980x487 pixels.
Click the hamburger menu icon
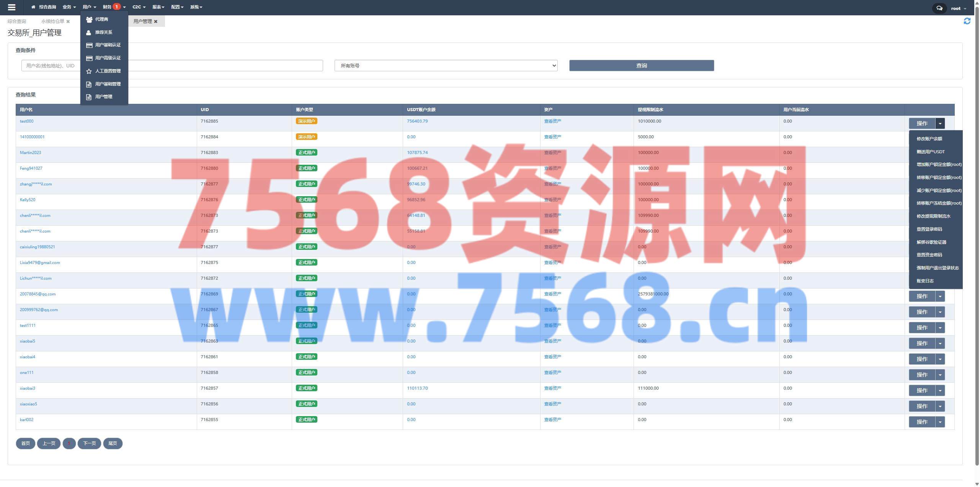point(11,7)
